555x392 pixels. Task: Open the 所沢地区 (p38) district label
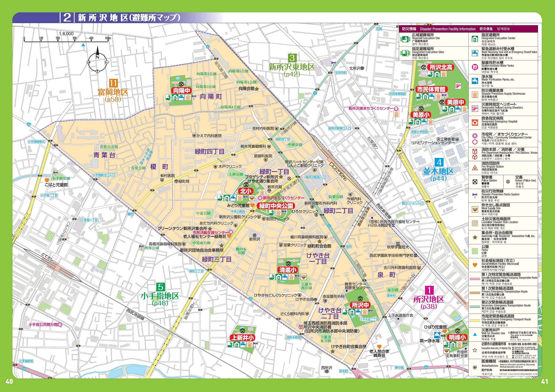click(429, 298)
